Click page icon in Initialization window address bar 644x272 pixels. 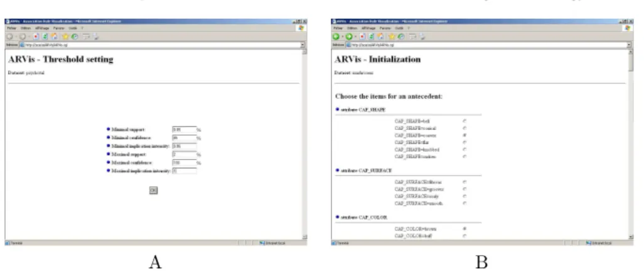click(348, 45)
